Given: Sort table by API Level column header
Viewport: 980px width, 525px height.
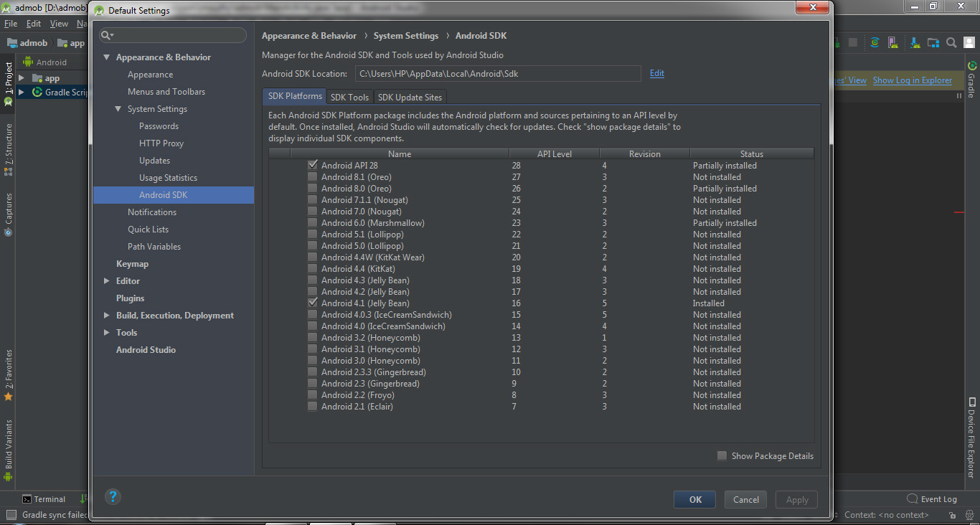Looking at the screenshot, I should coord(554,153).
